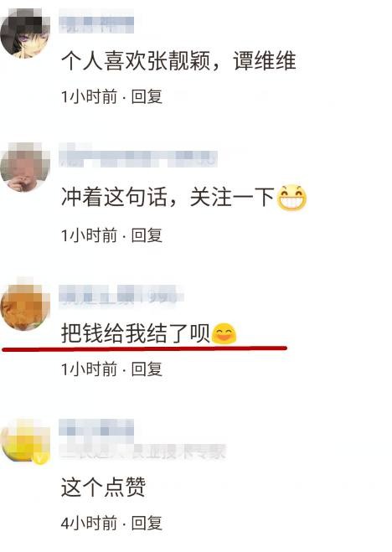Open the blurred username of the second commenter
Screen dimensions: 392x552
(138, 158)
